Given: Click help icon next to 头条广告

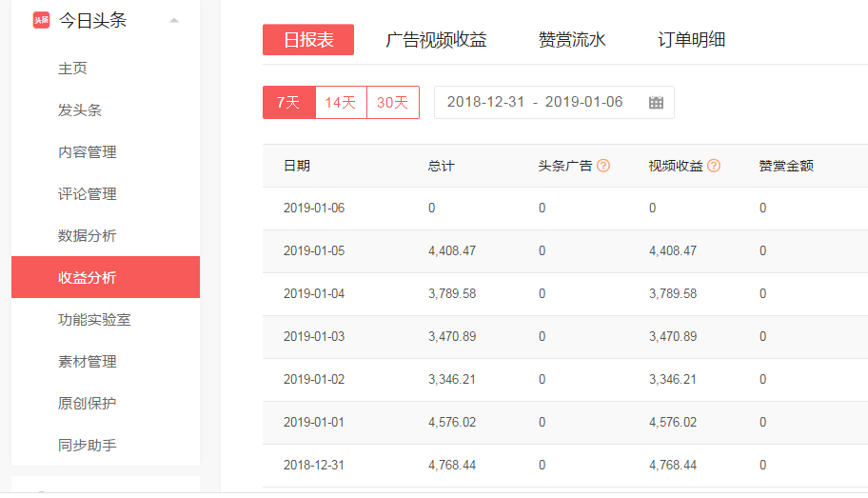Looking at the screenshot, I should 603,166.
